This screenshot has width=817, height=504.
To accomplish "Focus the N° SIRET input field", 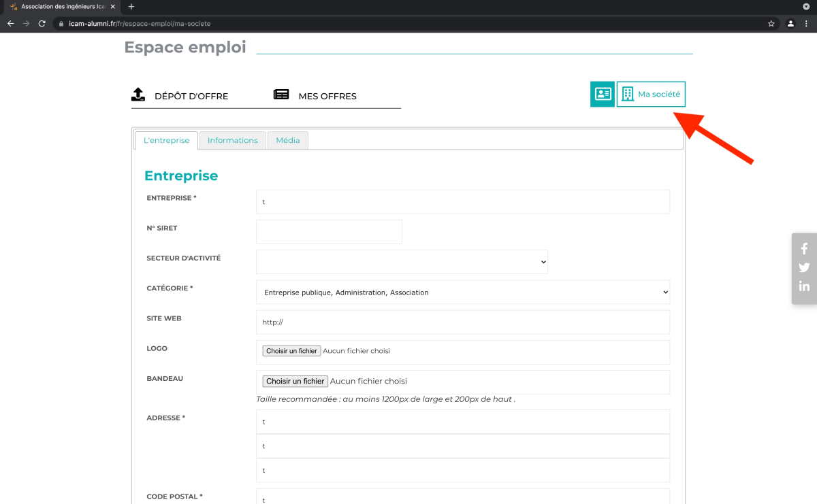I will pyautogui.click(x=329, y=232).
